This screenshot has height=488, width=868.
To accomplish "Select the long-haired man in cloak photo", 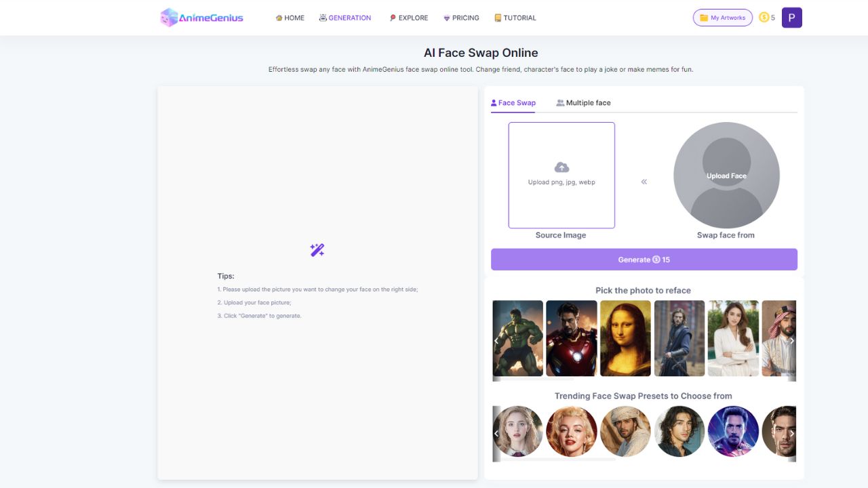I will pyautogui.click(x=679, y=338).
